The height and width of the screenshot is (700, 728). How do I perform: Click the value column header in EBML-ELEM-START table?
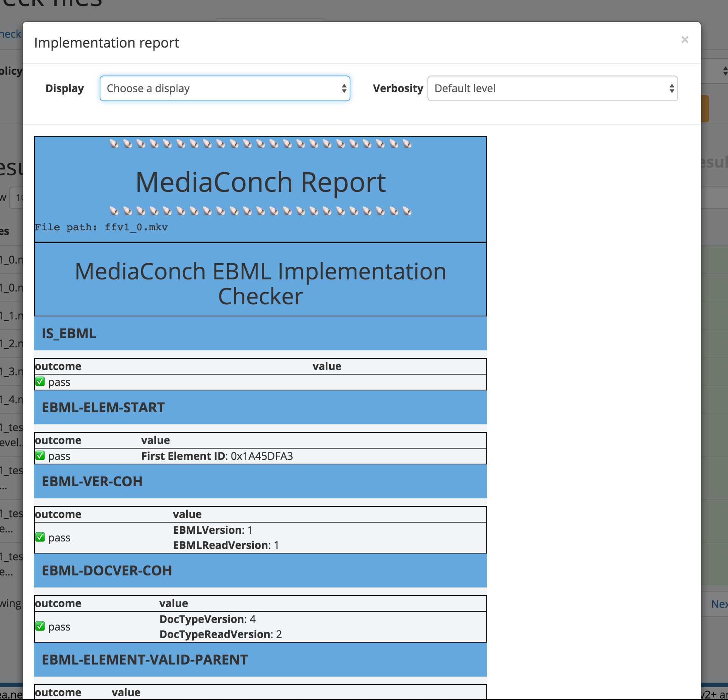[156, 440]
